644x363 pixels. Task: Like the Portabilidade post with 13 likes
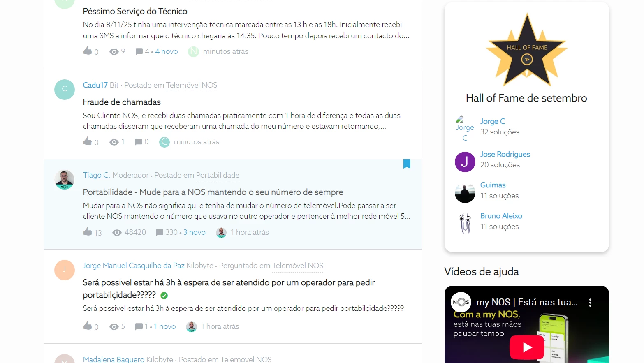[x=88, y=231]
